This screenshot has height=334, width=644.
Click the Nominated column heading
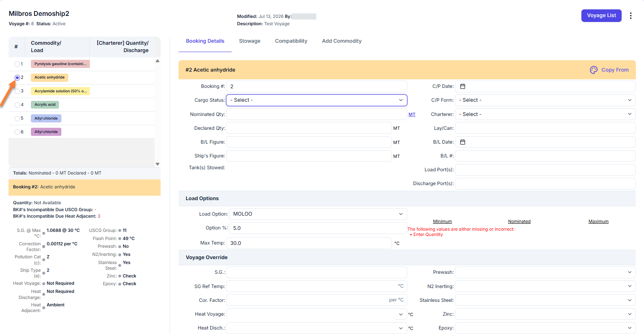[x=519, y=222]
